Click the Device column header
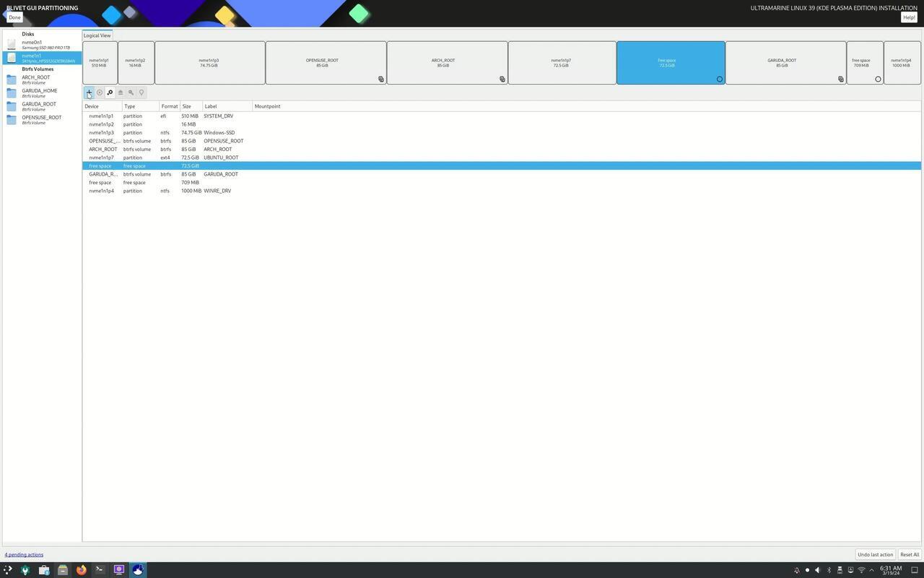This screenshot has height=578, width=924. pos(102,106)
